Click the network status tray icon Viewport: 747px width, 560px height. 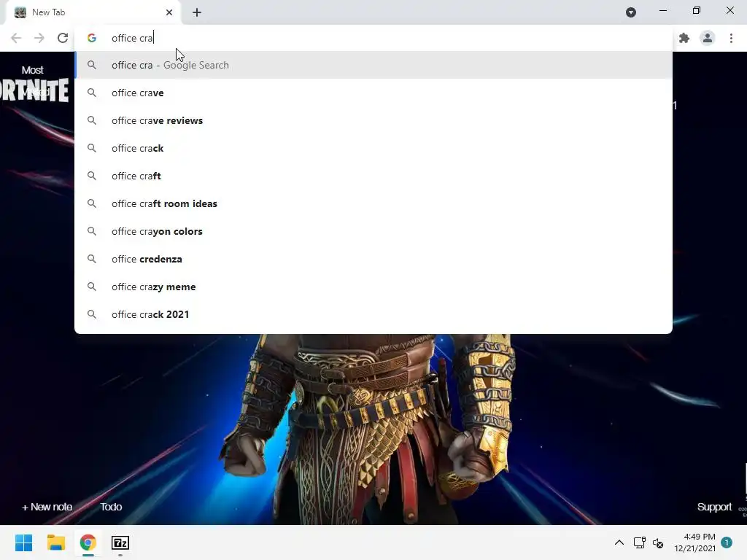click(639, 542)
